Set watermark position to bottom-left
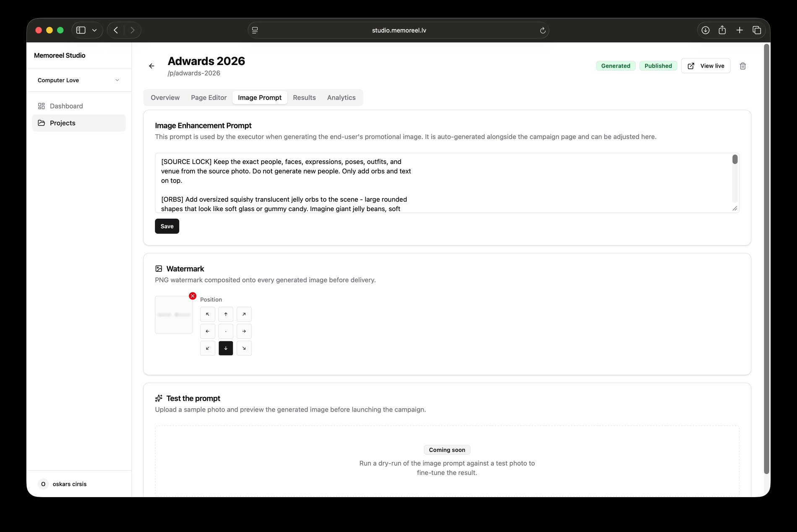Image resolution: width=797 pixels, height=532 pixels. 208,348
